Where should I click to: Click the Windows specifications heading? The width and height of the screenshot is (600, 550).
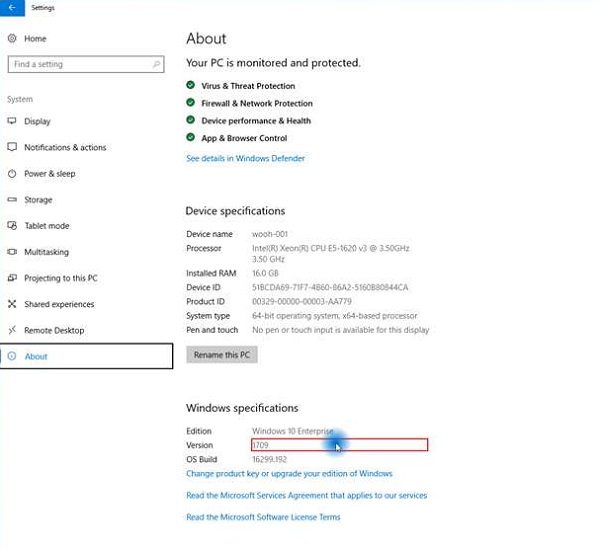242,408
